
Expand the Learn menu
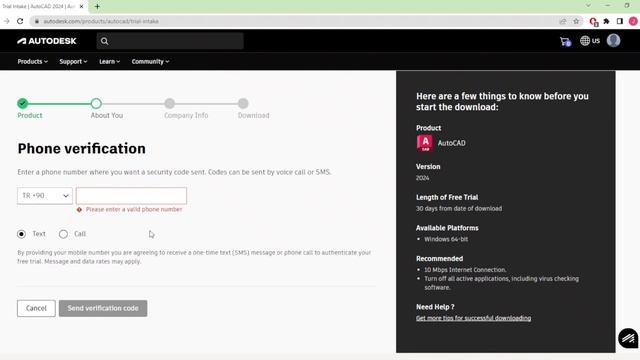109,62
